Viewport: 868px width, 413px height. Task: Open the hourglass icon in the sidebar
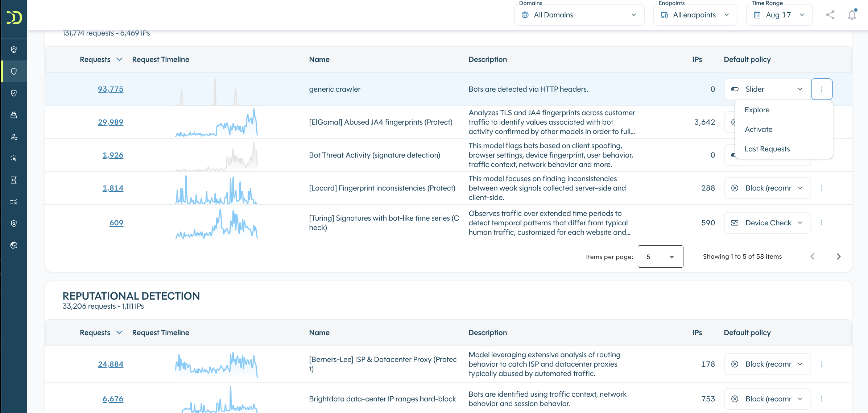14,180
